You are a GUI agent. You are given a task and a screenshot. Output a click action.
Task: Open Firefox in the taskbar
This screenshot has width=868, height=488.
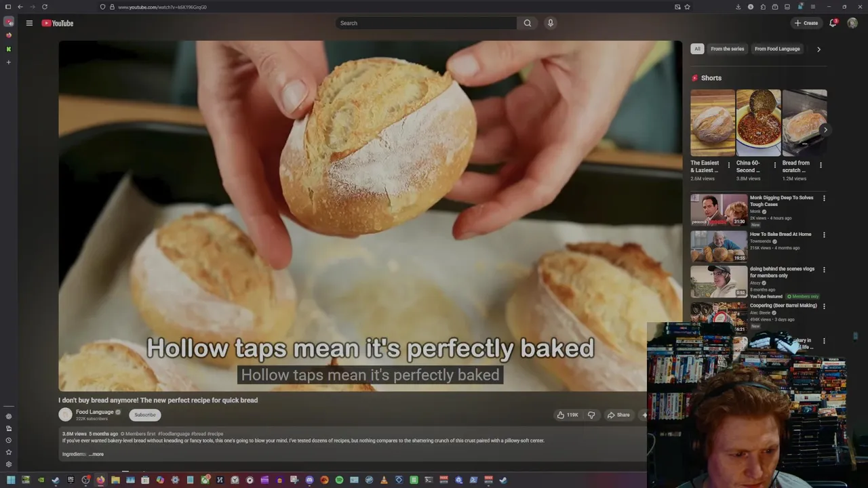click(x=100, y=480)
